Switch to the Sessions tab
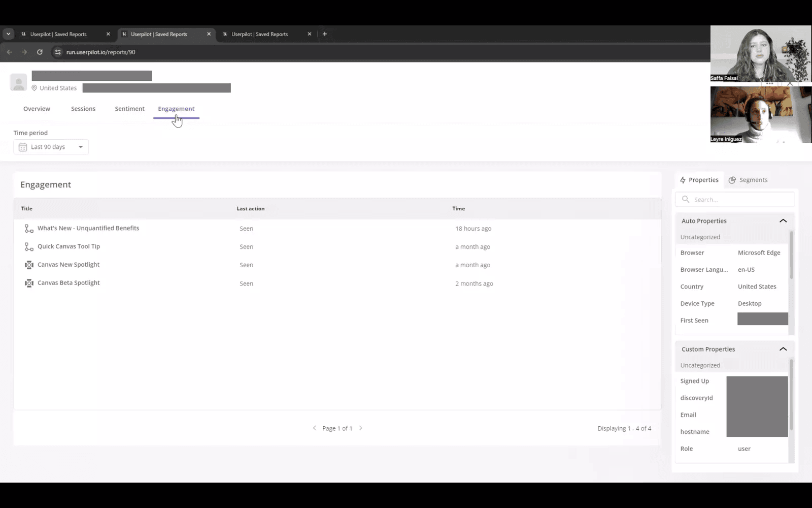812x508 pixels. 83,108
